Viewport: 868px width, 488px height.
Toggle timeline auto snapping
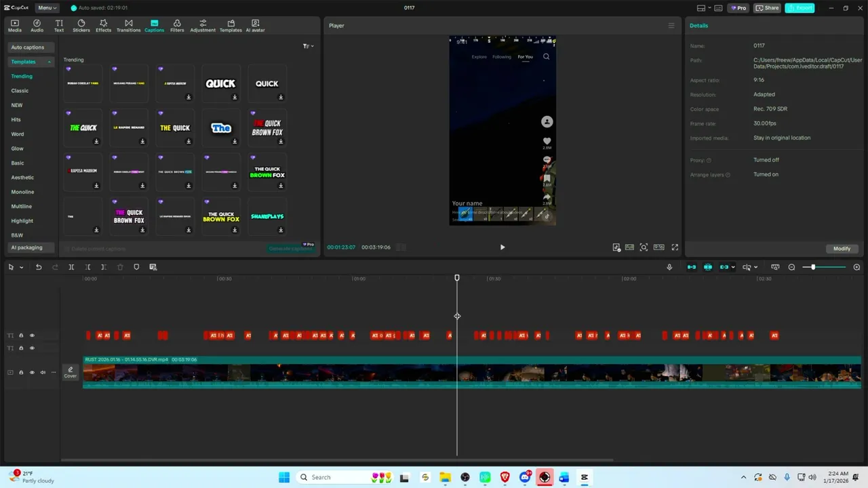tap(708, 267)
